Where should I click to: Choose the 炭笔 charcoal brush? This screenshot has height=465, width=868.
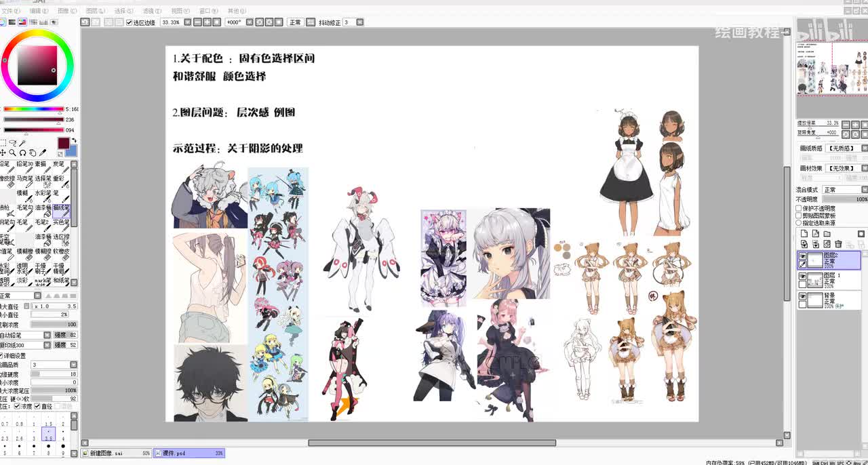(x=61, y=167)
